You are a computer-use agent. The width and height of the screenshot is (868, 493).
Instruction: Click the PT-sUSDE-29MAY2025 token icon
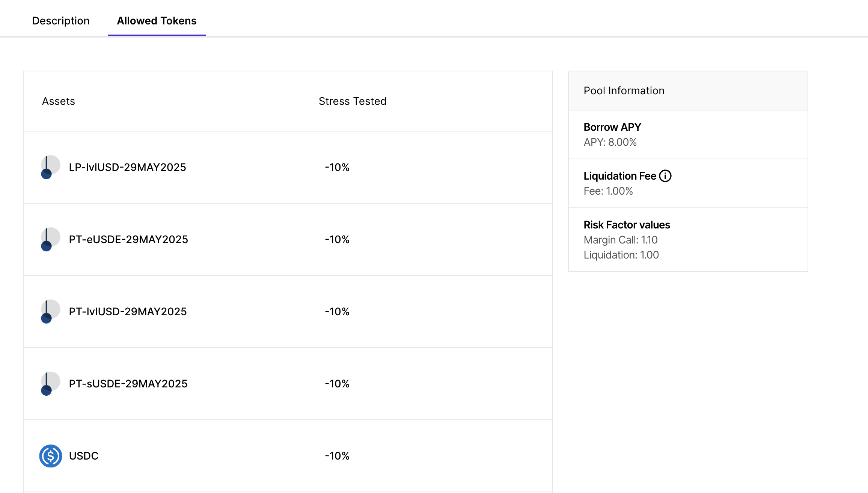coord(50,384)
